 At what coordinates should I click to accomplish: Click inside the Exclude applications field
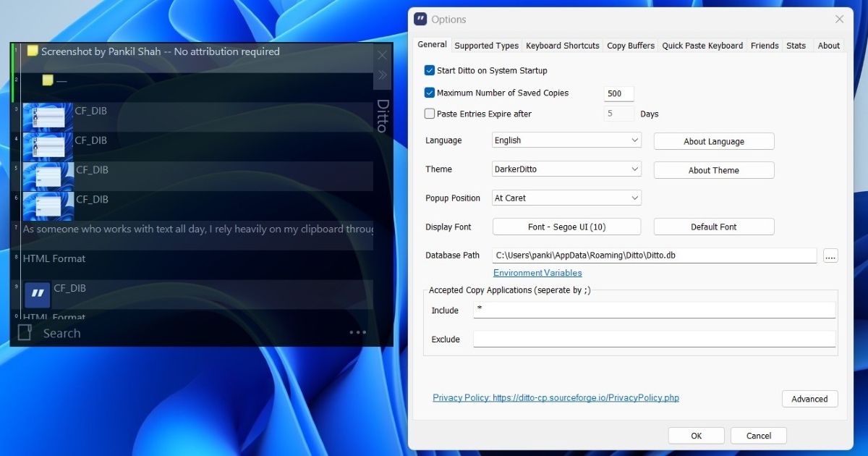tap(651, 338)
